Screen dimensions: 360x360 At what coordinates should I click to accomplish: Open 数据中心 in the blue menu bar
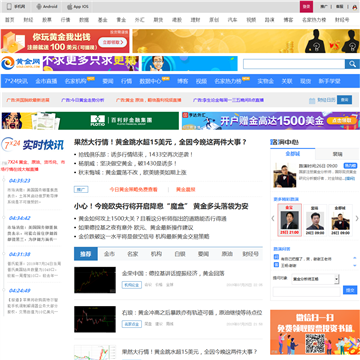pos(150,81)
